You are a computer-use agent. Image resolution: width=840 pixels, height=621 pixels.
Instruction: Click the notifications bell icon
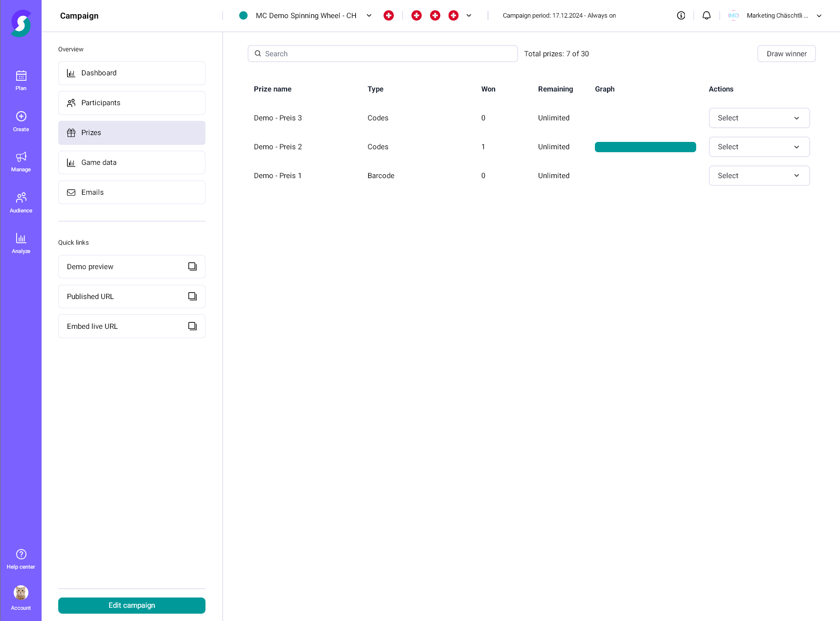[x=706, y=16]
